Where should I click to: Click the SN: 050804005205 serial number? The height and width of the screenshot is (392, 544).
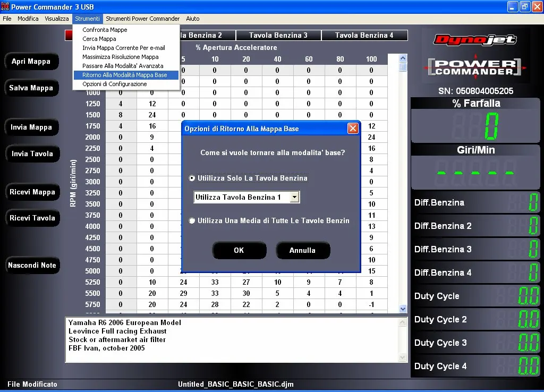click(475, 91)
